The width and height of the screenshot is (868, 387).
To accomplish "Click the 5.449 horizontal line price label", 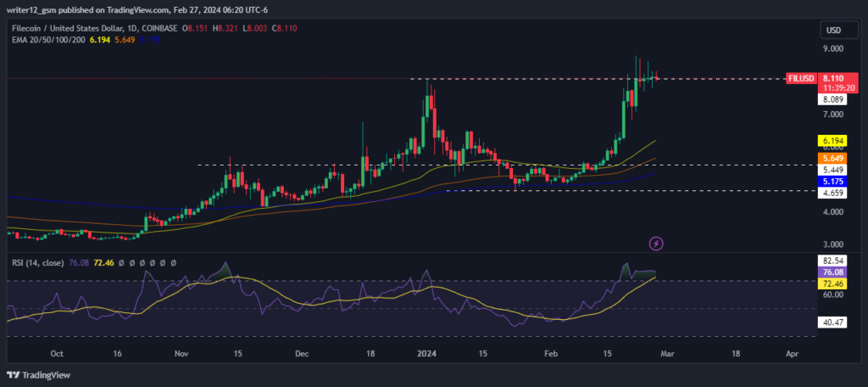I will click(832, 169).
